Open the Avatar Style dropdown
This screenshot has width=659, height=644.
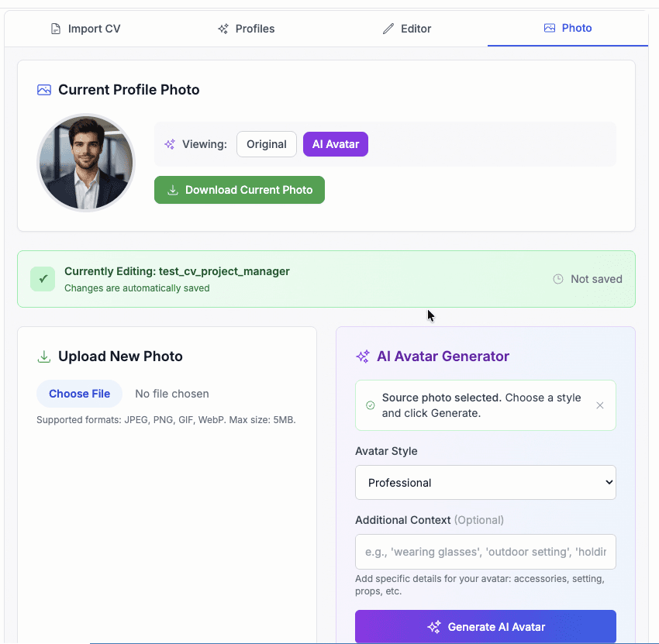[x=485, y=483]
